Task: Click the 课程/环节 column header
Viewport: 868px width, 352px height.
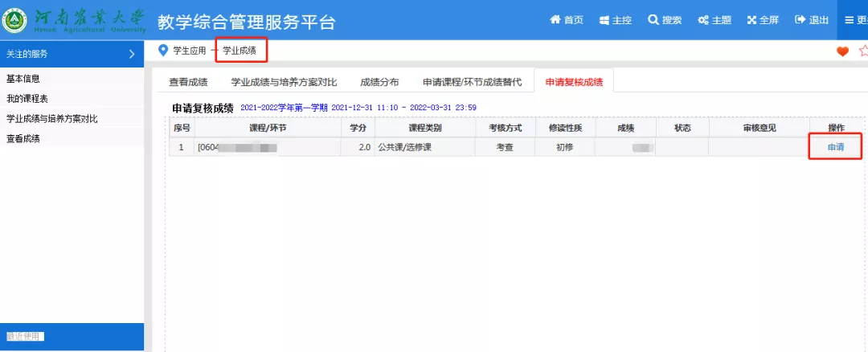Action: click(x=268, y=128)
